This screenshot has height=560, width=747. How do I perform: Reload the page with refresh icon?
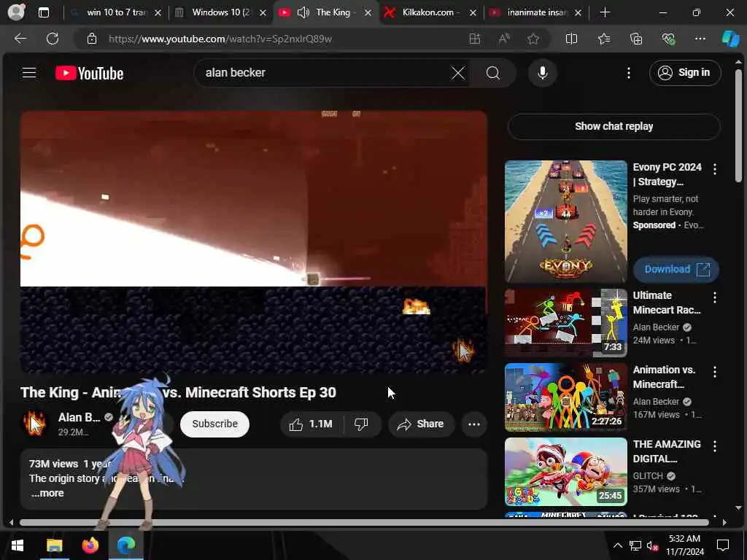pyautogui.click(x=53, y=39)
